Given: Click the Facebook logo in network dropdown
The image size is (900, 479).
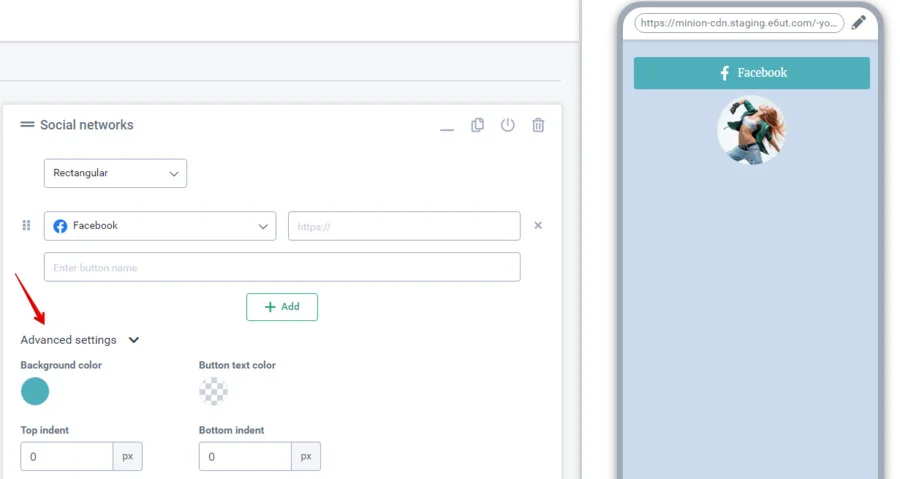Looking at the screenshot, I should click(x=60, y=226).
